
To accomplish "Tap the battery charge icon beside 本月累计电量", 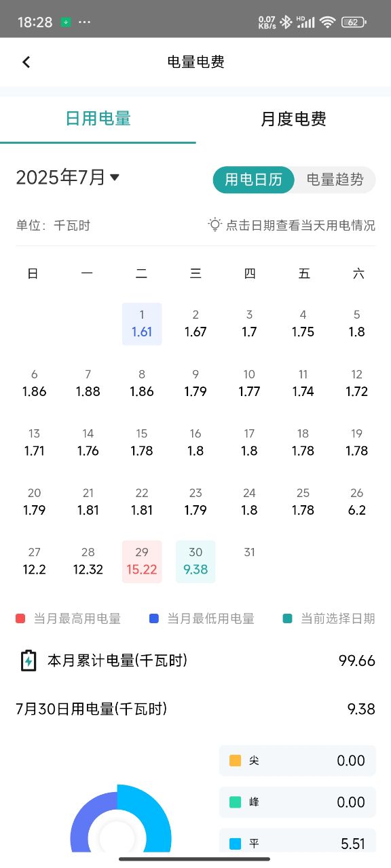I will click(x=28, y=660).
